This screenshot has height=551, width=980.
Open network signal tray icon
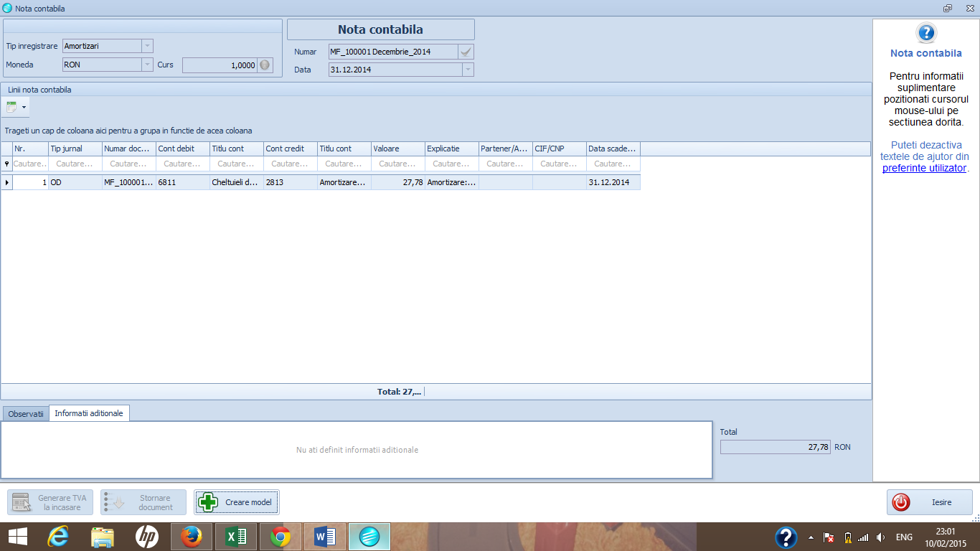point(863,537)
